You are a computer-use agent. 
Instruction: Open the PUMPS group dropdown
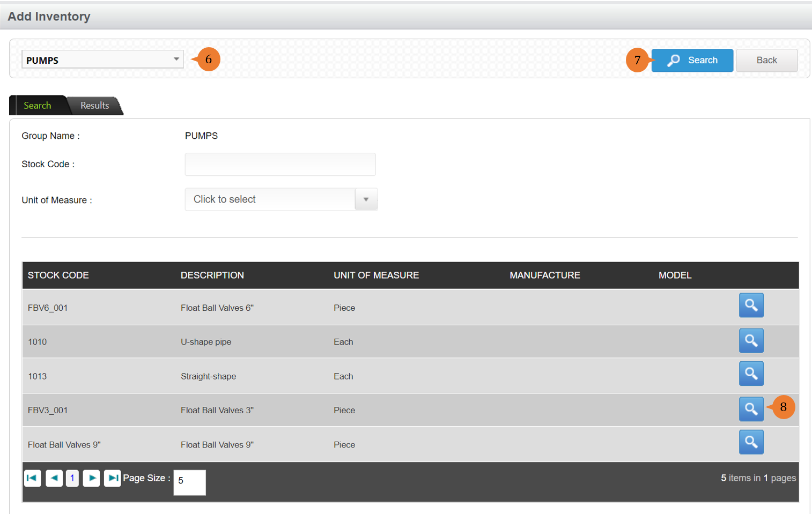[x=102, y=59]
